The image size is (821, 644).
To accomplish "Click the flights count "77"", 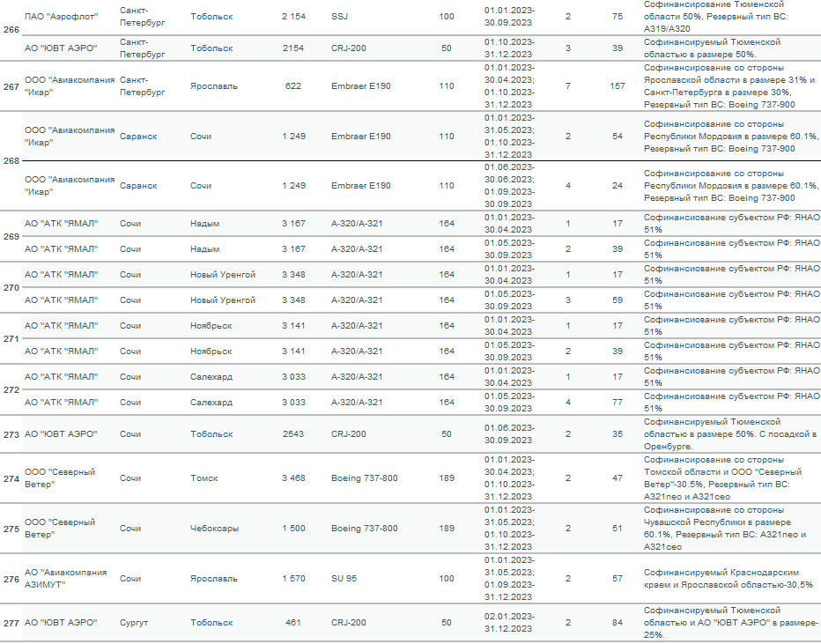I will click(618, 402).
